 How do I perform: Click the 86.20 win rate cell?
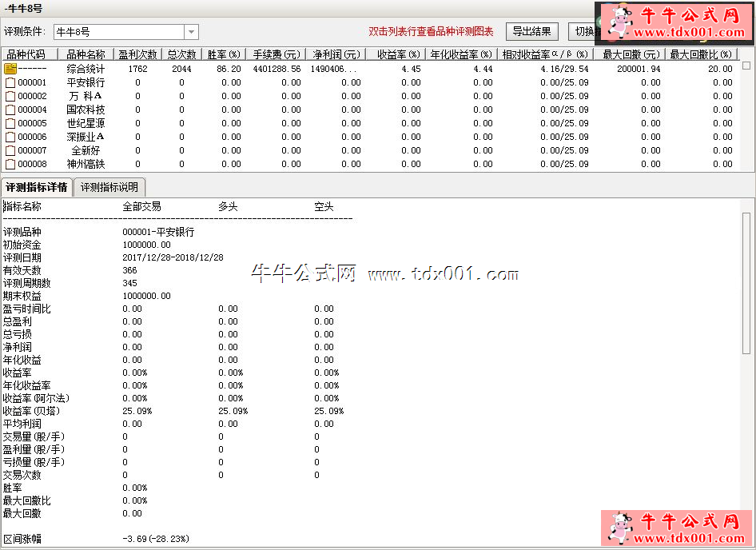click(229, 69)
